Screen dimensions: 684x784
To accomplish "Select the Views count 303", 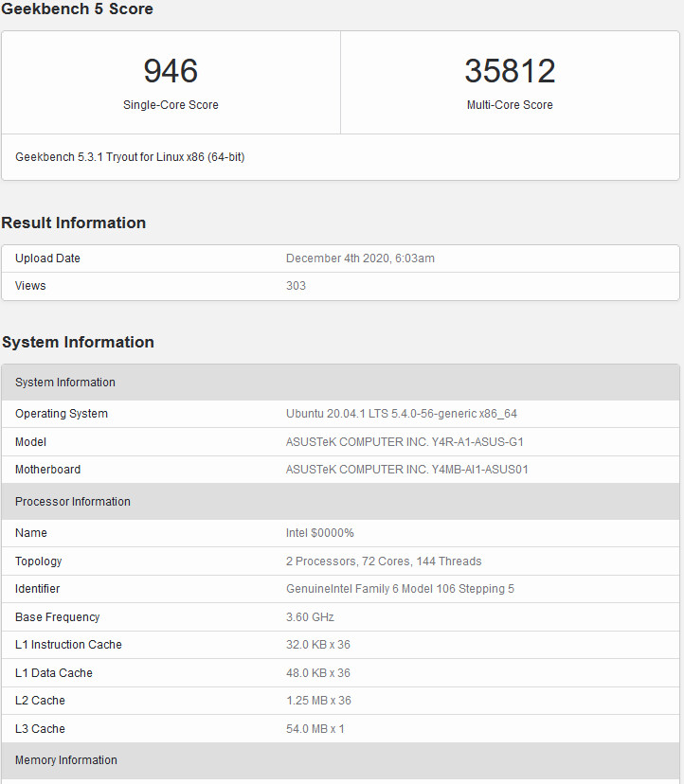I will (x=296, y=286).
